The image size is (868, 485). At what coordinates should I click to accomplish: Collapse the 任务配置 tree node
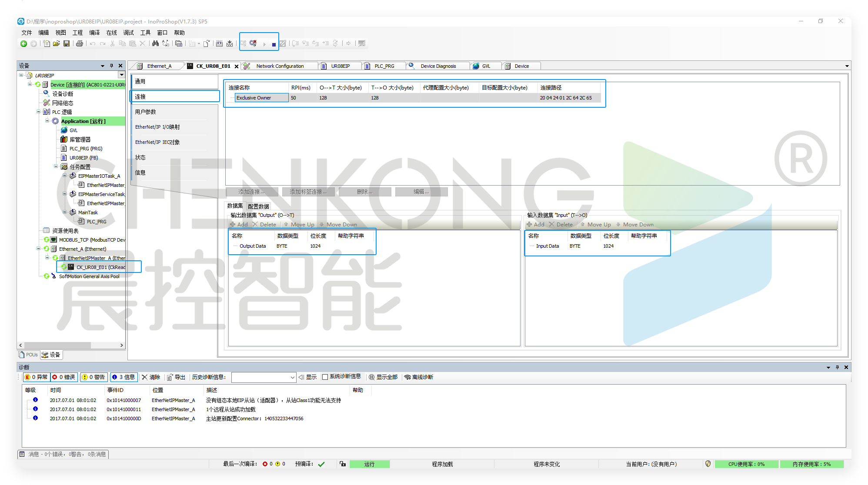pos(56,166)
